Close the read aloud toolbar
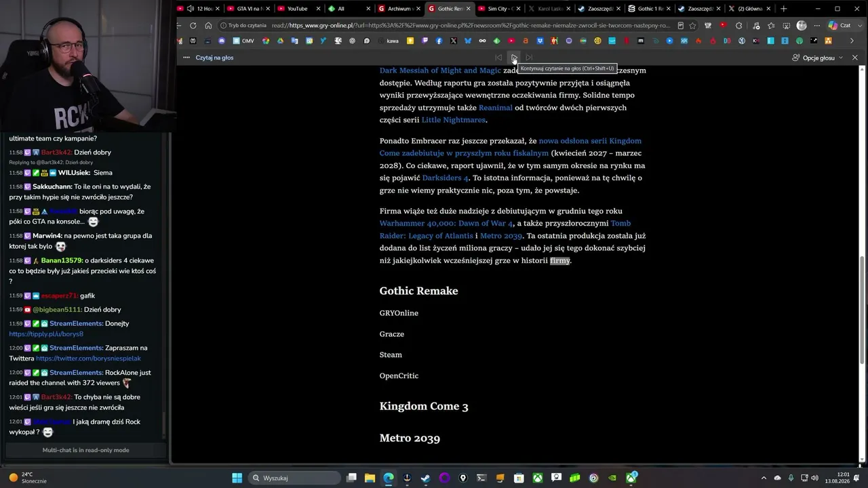Image resolution: width=868 pixels, height=488 pixels. click(854, 58)
